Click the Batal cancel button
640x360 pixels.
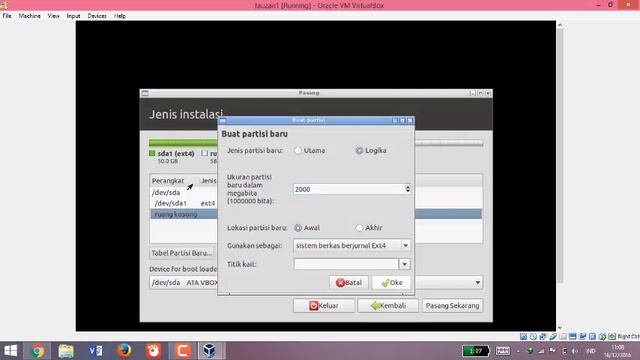(x=349, y=282)
